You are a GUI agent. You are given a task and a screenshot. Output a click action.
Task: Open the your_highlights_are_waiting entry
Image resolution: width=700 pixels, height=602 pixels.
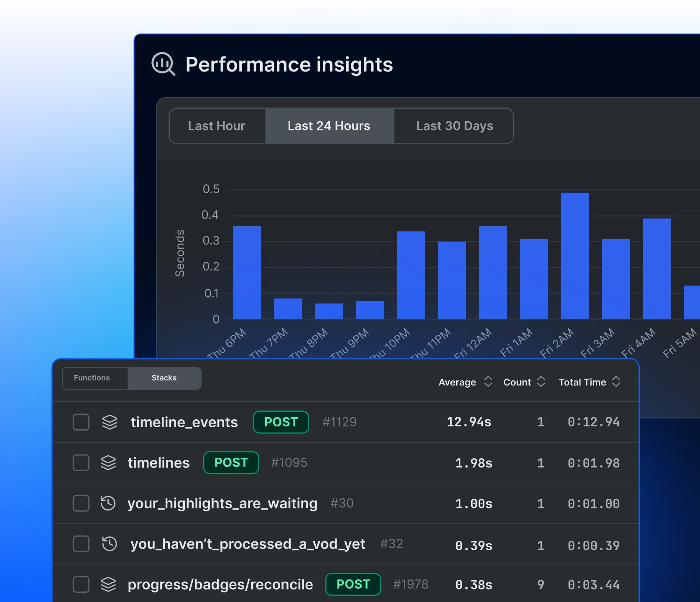pyautogui.click(x=222, y=503)
